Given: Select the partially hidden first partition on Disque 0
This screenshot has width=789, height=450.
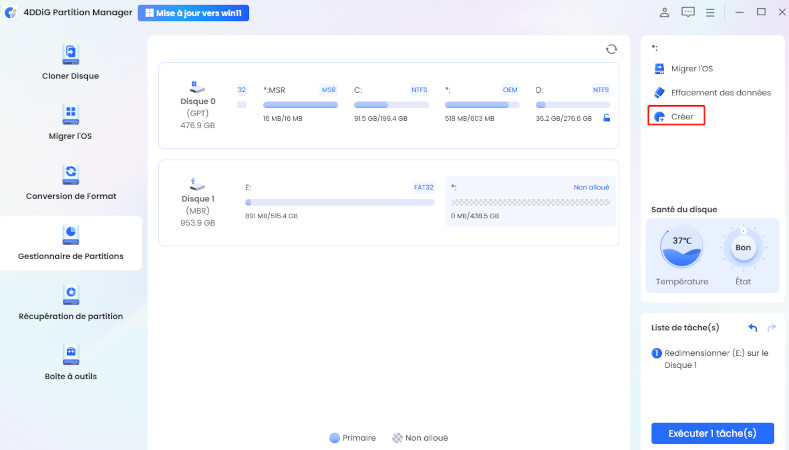Looking at the screenshot, I should 242,104.
